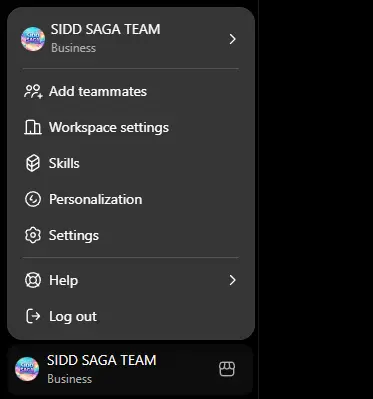Expand the Help submenu arrow
The height and width of the screenshot is (399, 373).
click(x=233, y=280)
